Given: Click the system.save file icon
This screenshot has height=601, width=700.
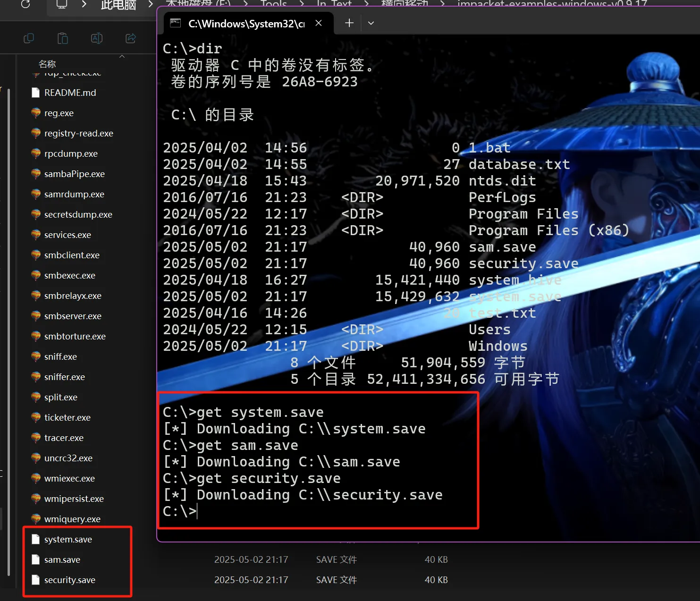Looking at the screenshot, I should tap(35, 539).
